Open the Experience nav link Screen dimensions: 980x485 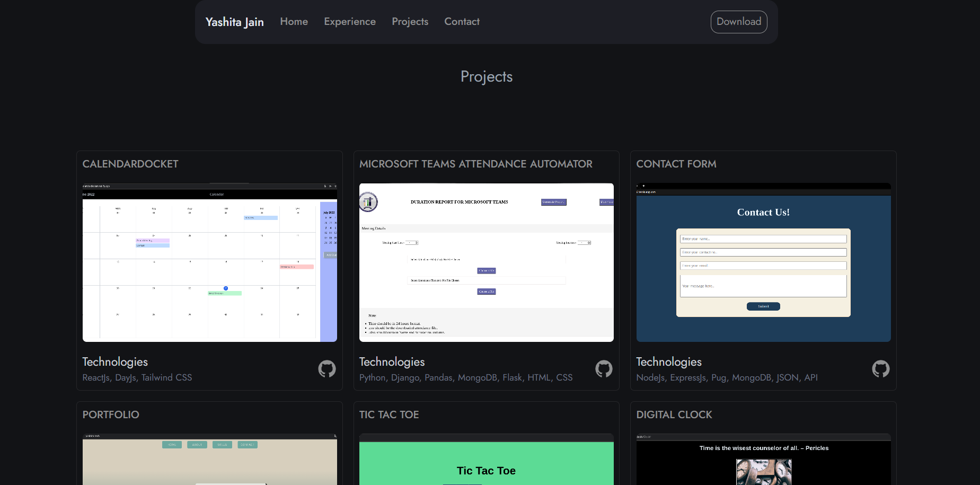[x=350, y=22]
